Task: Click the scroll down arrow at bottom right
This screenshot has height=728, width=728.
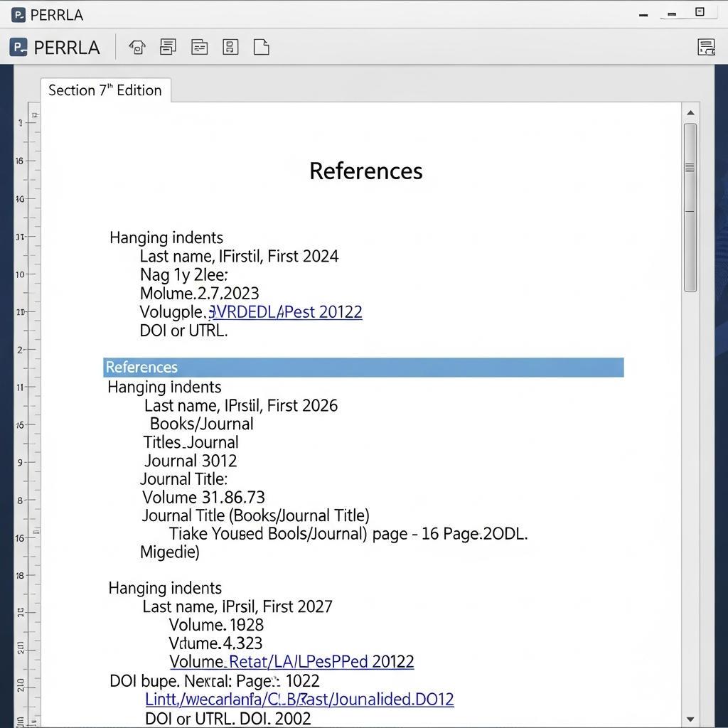Action: coord(690,719)
